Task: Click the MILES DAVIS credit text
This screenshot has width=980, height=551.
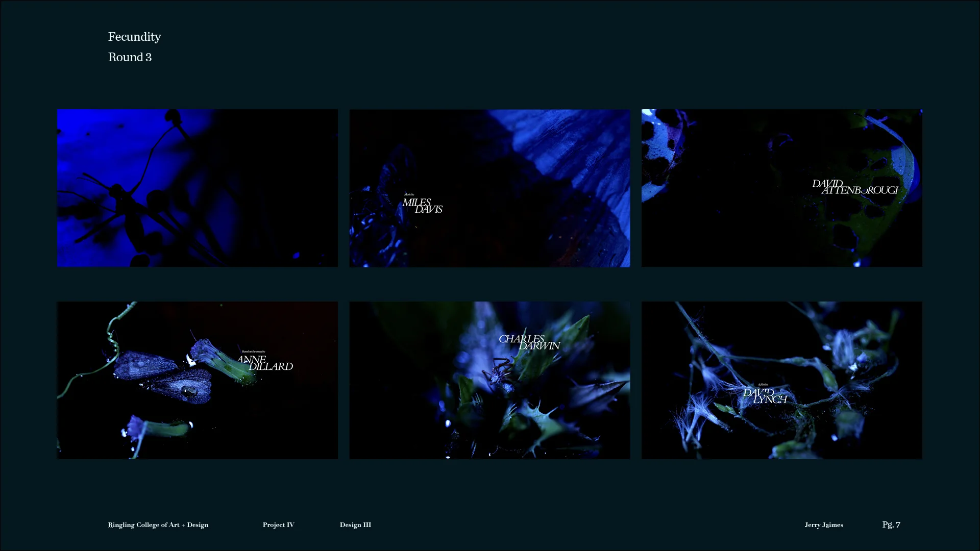Action: tap(422, 206)
